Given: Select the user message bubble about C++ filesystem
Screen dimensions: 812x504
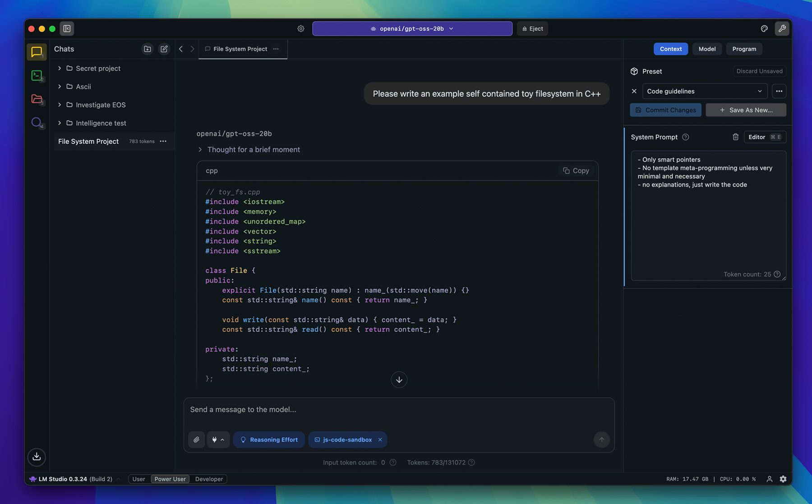Looking at the screenshot, I should (x=486, y=94).
